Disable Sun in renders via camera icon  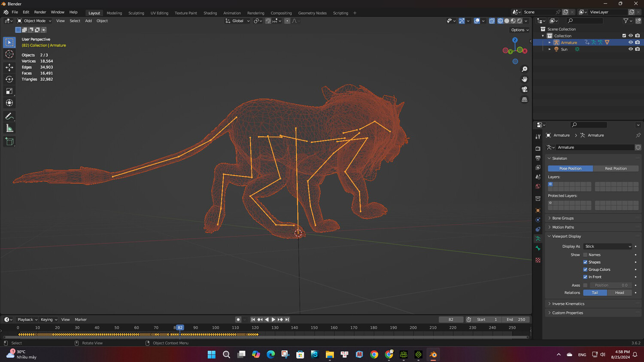tap(638, 49)
